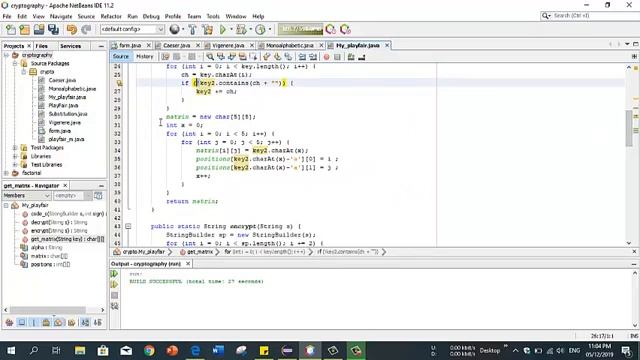The height and width of the screenshot is (360, 640).
Task: Toggle Show Inner Classes filter in Navigator
Action: pyautogui.click(x=58, y=322)
